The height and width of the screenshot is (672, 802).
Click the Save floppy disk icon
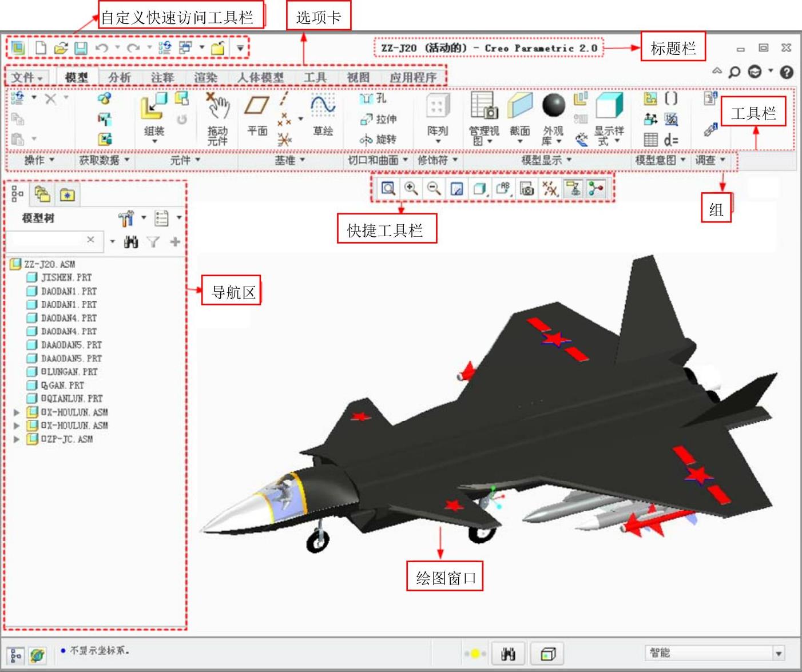(x=81, y=49)
